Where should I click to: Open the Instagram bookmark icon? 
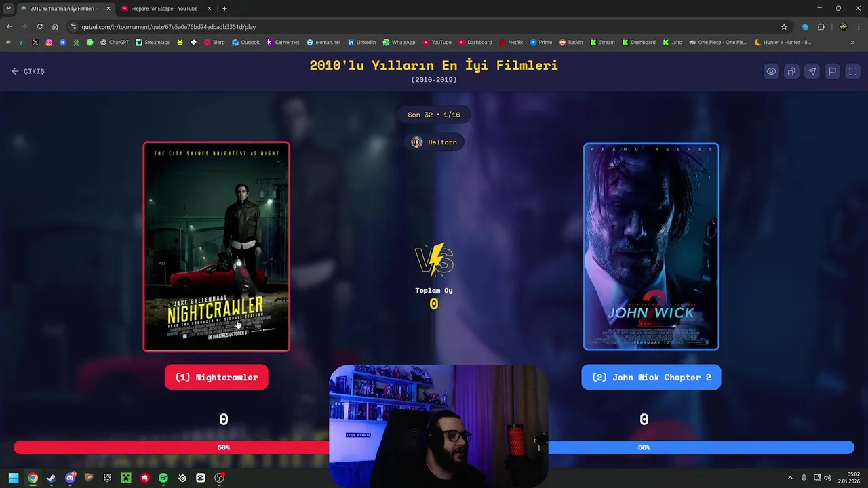click(49, 42)
